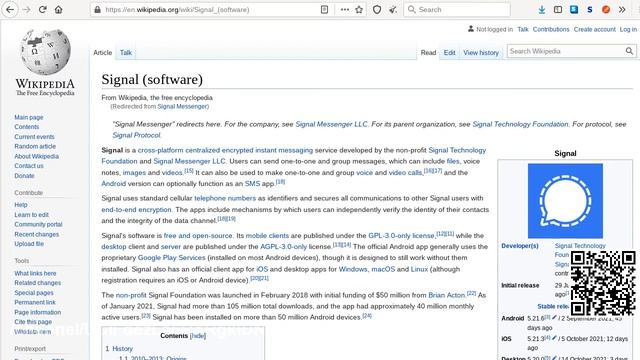The image size is (640, 360).
Task: Open the Brian Acton link
Action: [x=447, y=295]
